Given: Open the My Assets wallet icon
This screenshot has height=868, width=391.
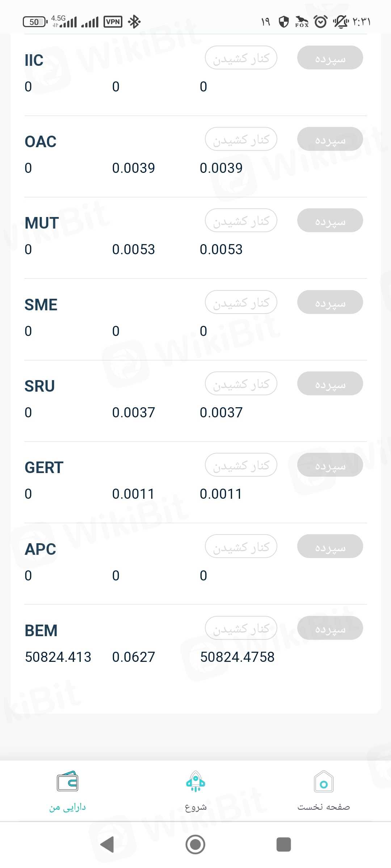Looking at the screenshot, I should pyautogui.click(x=67, y=782).
